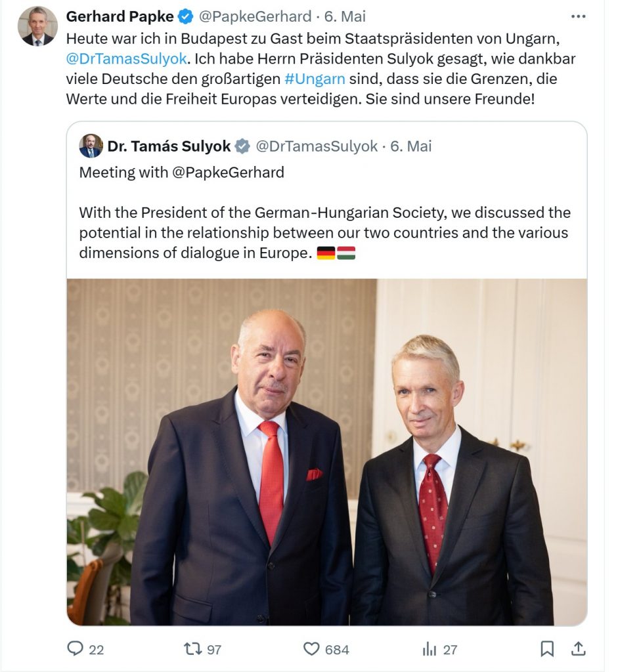
Task: Open the quoted tweet's photo
Action: 326,451
